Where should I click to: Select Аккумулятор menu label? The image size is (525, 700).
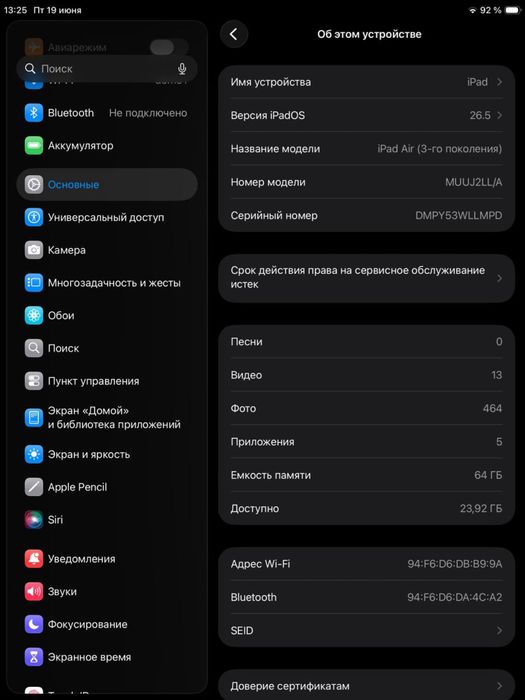tap(81, 146)
